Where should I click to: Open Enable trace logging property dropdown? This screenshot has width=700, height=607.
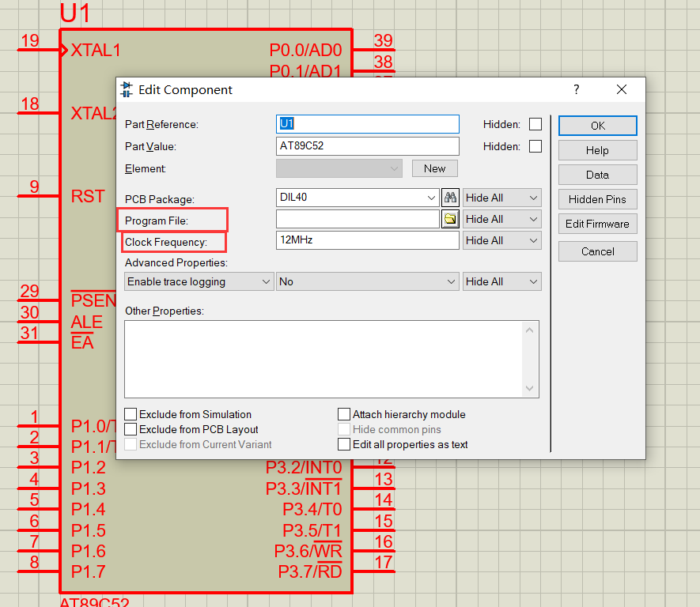[x=199, y=281]
